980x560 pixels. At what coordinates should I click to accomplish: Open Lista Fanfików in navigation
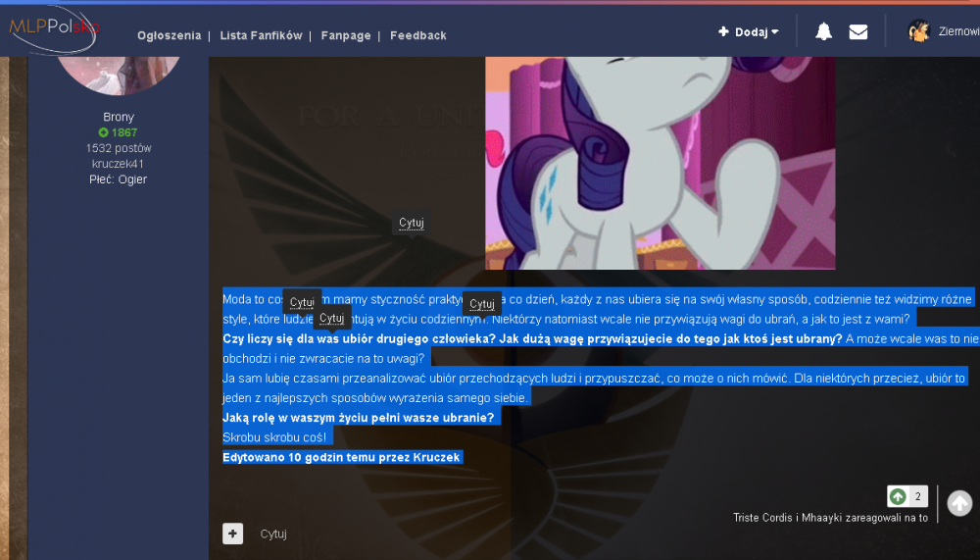(261, 35)
